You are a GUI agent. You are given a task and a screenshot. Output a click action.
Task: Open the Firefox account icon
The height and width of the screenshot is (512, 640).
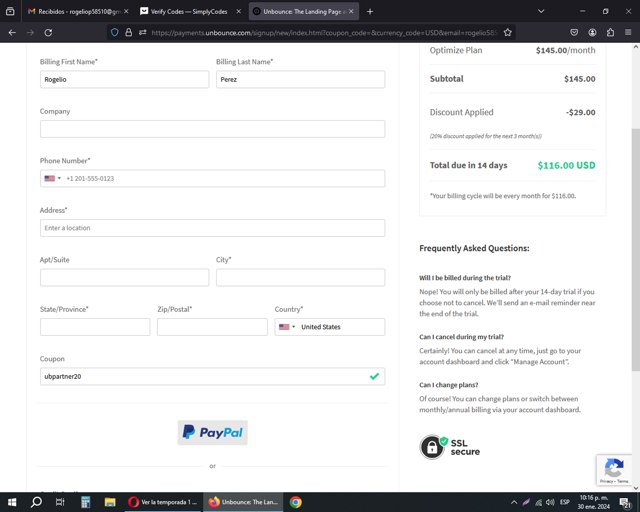(592, 33)
